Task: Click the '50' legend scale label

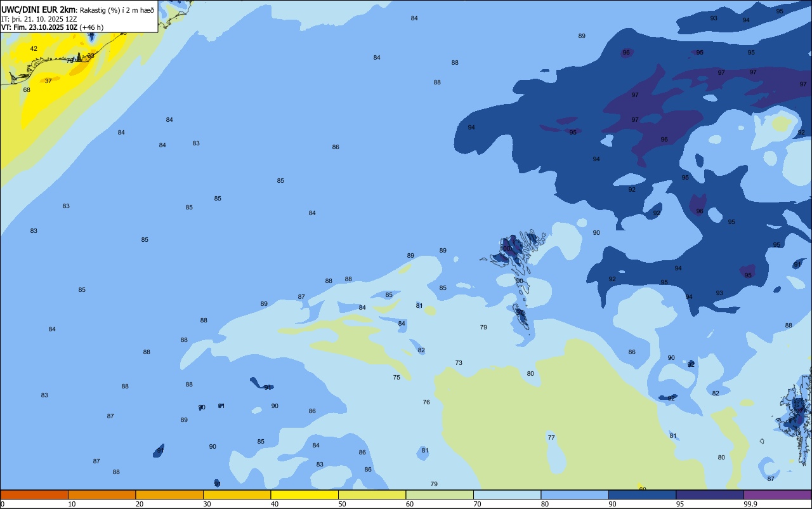Action: [x=342, y=504]
